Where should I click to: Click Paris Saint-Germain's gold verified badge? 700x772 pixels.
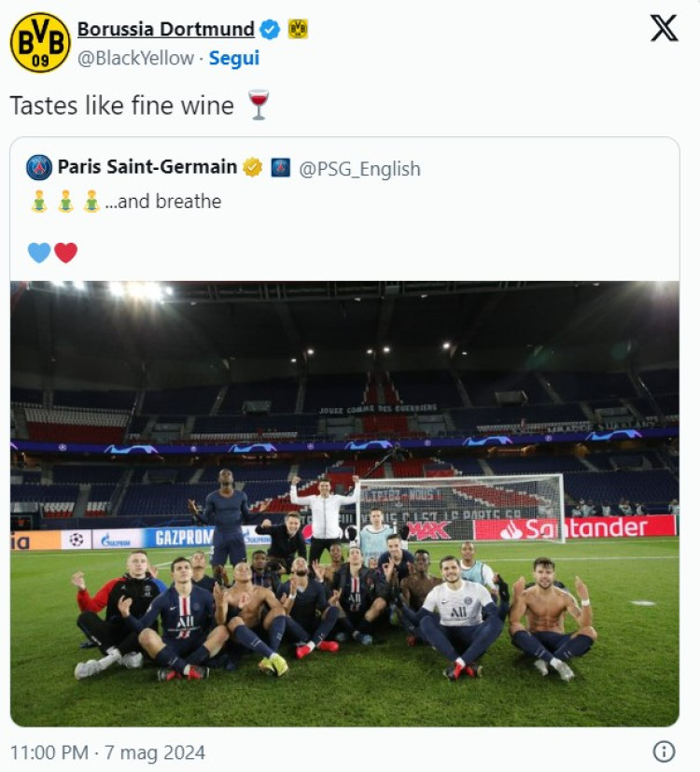click(x=253, y=167)
